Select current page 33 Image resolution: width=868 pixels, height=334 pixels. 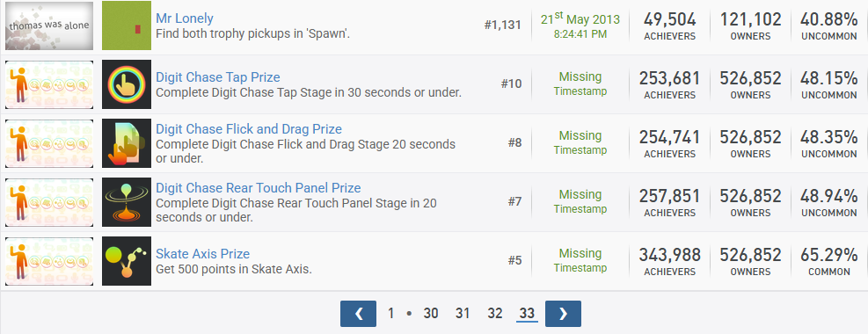point(527,314)
